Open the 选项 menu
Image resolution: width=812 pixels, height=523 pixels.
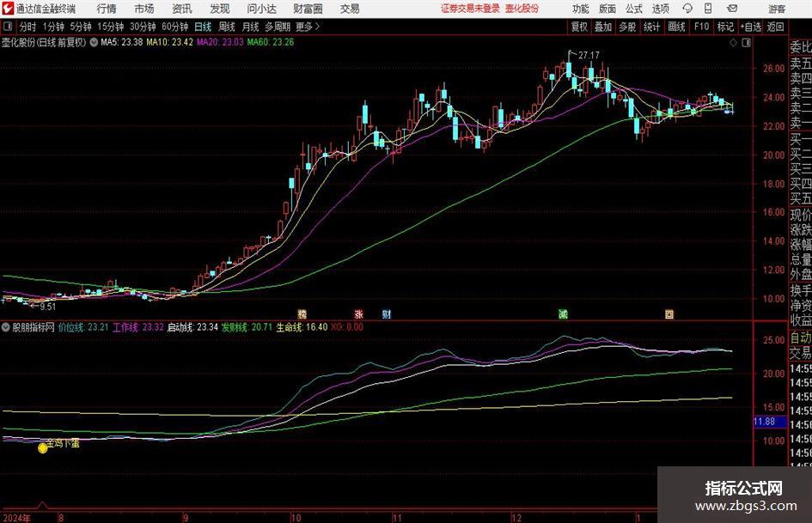tap(660, 9)
